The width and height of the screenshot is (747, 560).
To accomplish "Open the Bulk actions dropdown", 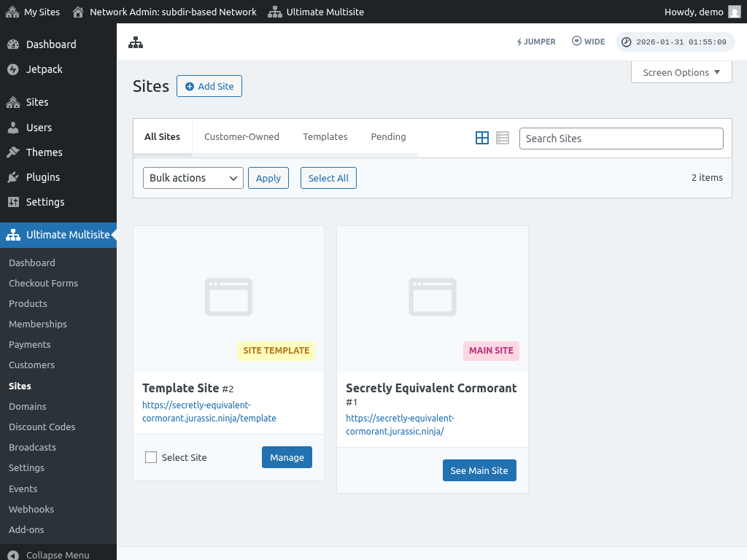I will pos(193,178).
